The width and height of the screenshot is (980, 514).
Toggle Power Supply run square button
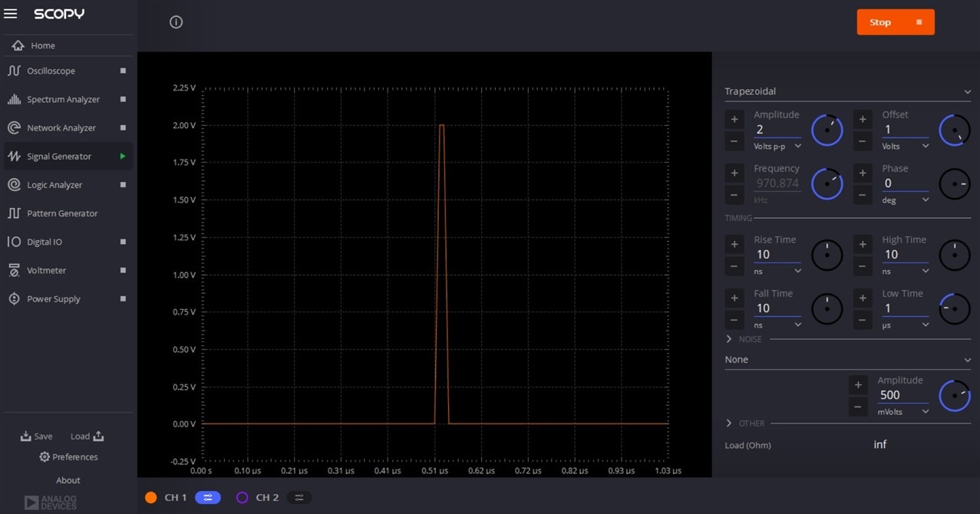123,298
